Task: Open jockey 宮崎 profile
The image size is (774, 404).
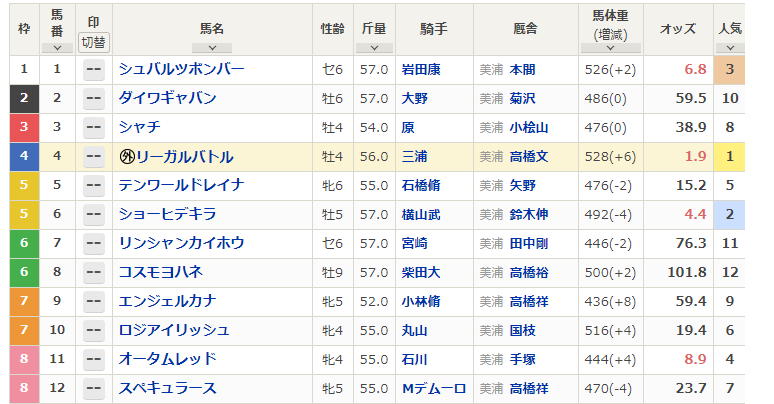Action: [415, 243]
